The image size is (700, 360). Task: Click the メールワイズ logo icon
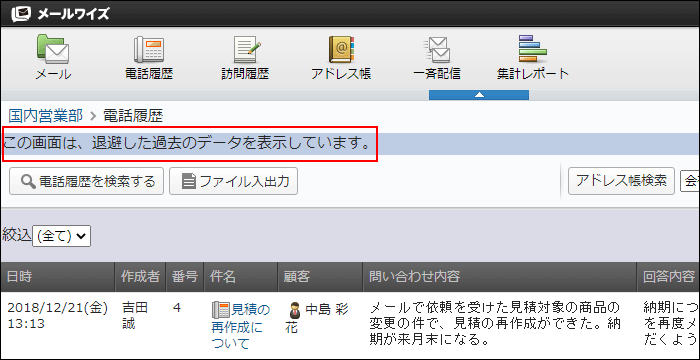[x=21, y=14]
